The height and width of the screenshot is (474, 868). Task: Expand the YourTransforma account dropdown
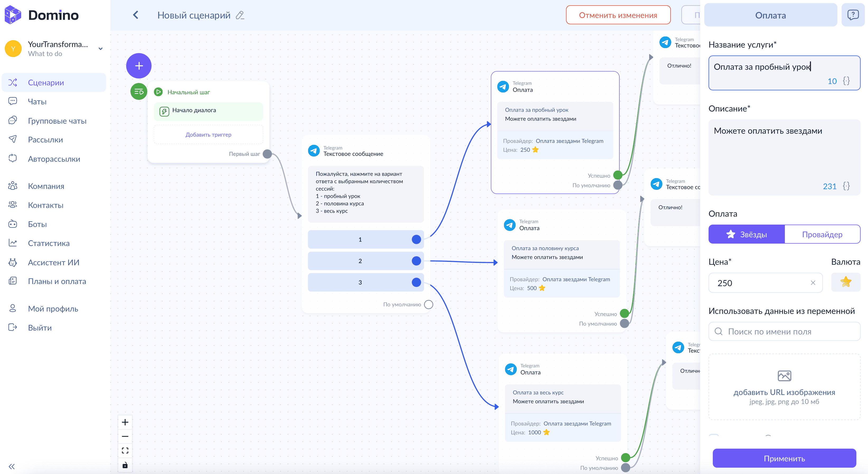[x=100, y=49]
